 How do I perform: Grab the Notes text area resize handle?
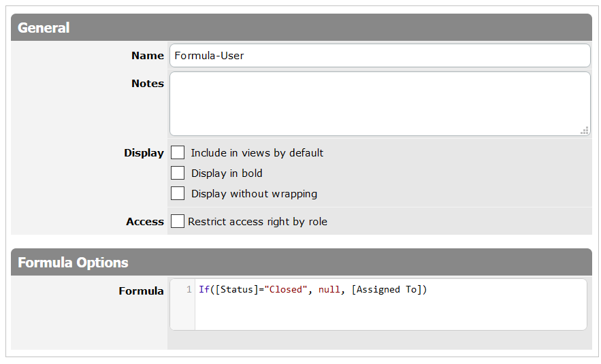coord(585,130)
